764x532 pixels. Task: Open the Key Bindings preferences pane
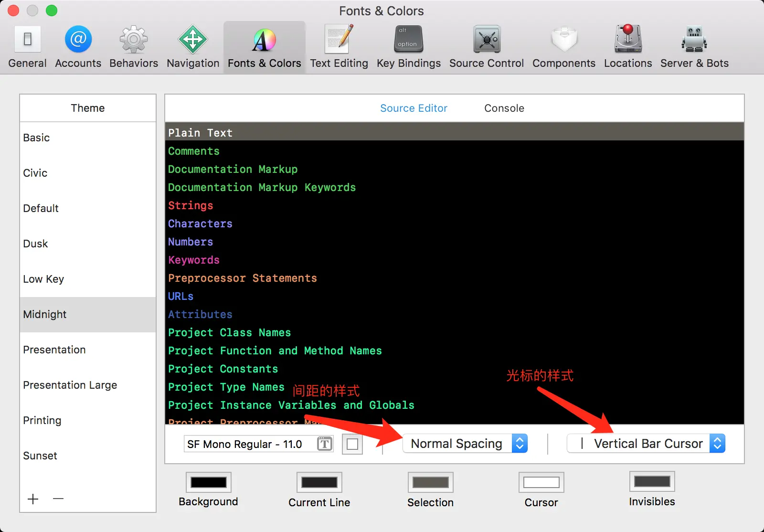click(x=409, y=47)
